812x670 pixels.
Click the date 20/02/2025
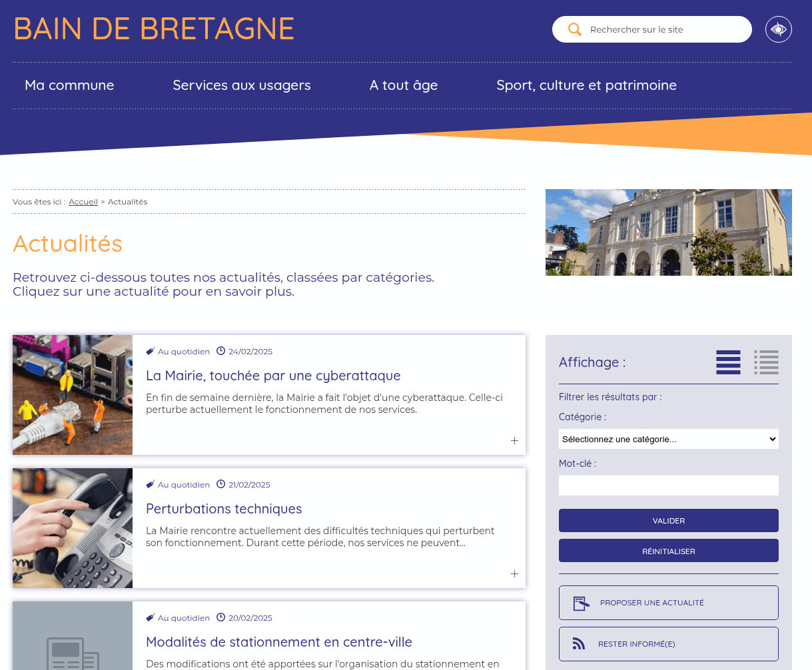click(x=250, y=618)
